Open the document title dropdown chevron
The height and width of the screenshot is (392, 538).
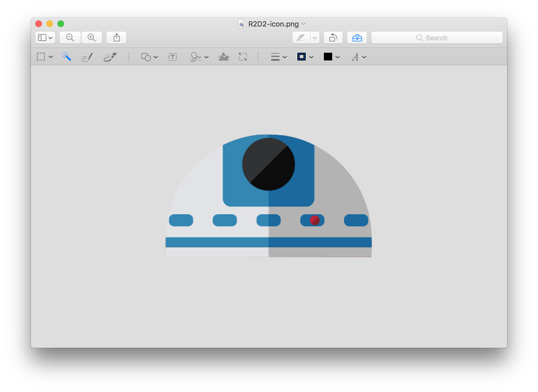click(x=303, y=24)
